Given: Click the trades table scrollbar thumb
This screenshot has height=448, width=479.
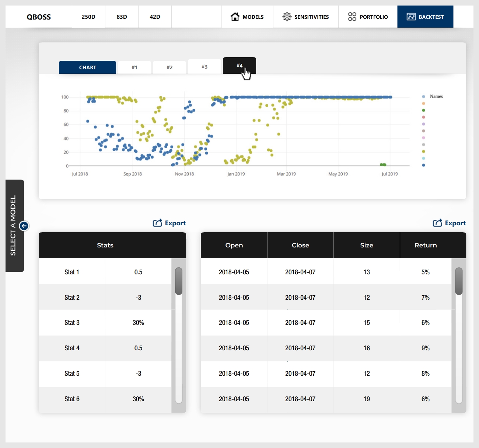Looking at the screenshot, I should point(459,281).
